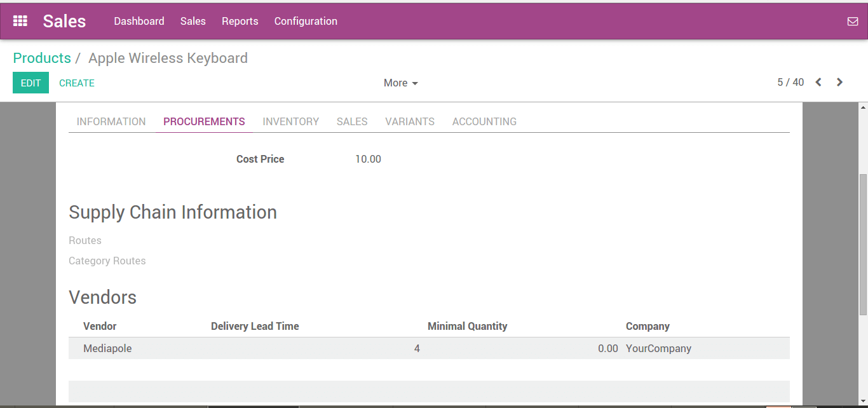This screenshot has height=408, width=868.
Task: Switch to the INFORMATION tab
Action: (111, 121)
